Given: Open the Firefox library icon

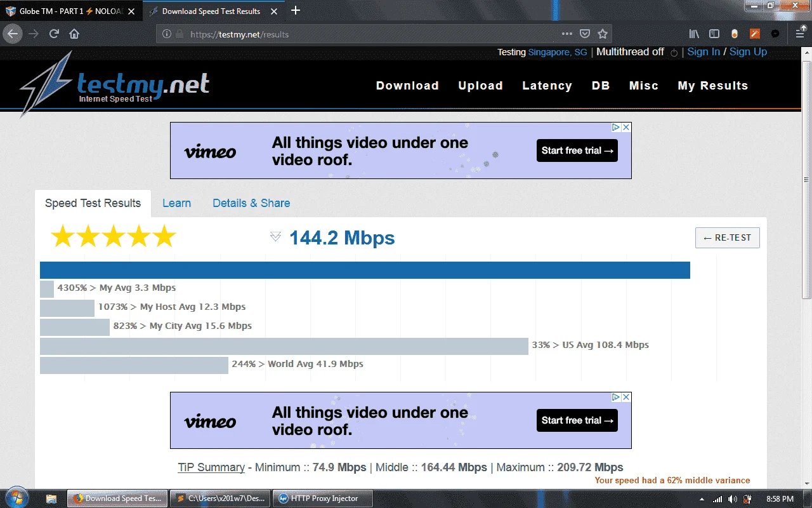Looking at the screenshot, I should [x=694, y=34].
